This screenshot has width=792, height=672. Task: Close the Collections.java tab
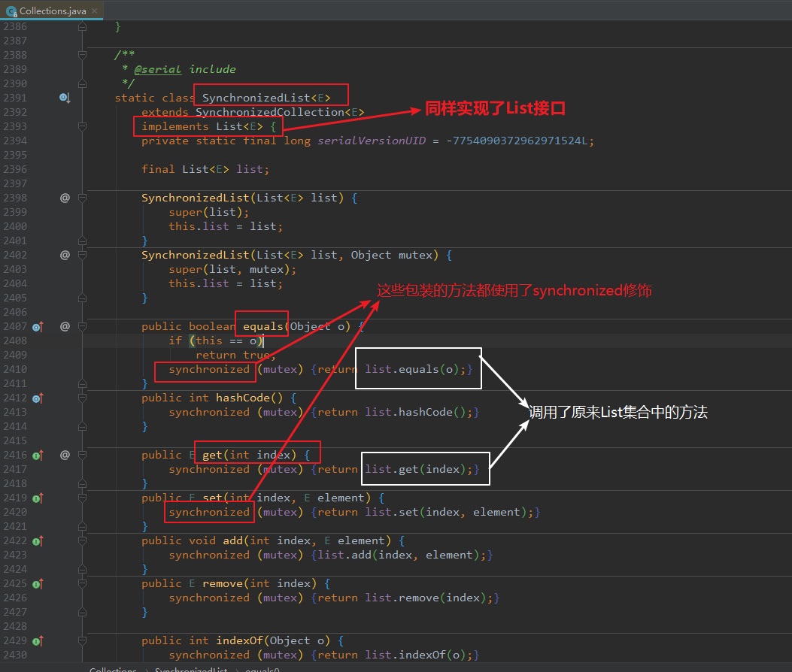(x=95, y=11)
